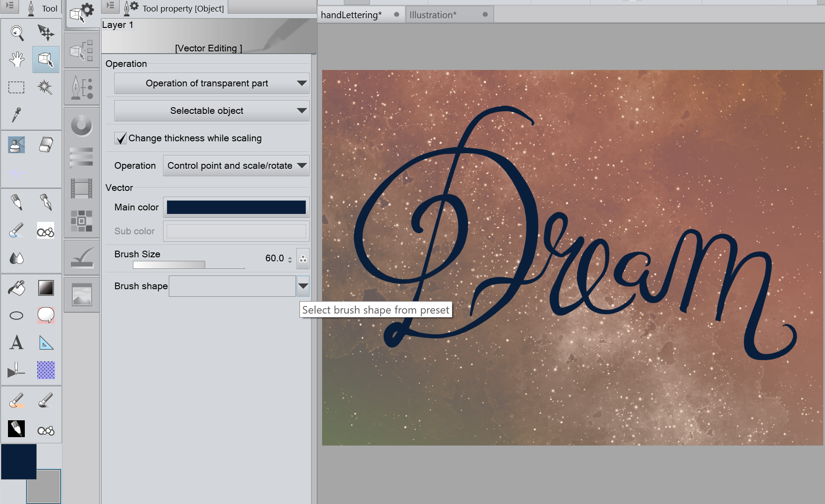Image resolution: width=825 pixels, height=504 pixels.
Task: Open the Tool property palette menu icon
Action: coord(111,6)
